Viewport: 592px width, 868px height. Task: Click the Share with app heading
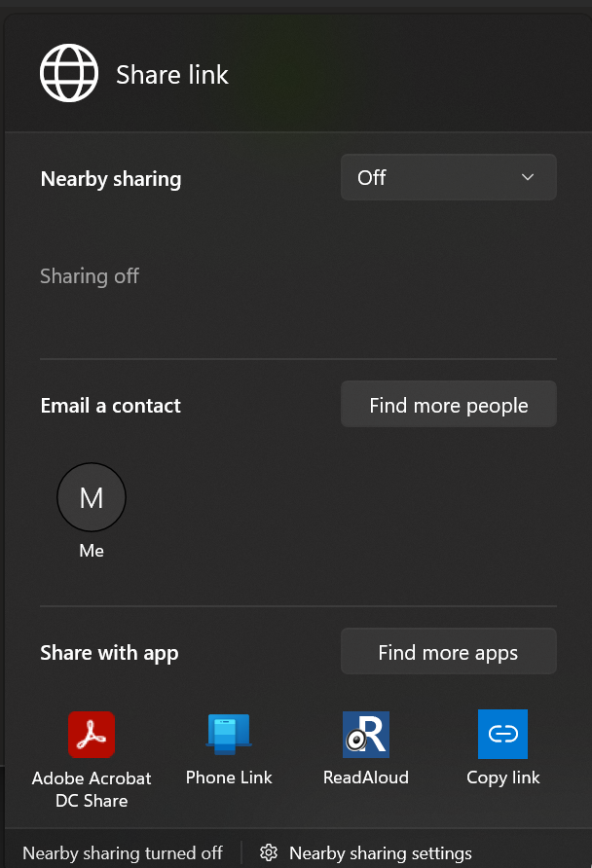(x=108, y=653)
